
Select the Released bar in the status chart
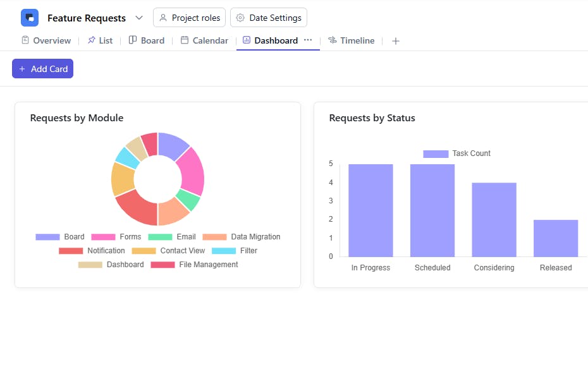point(555,239)
